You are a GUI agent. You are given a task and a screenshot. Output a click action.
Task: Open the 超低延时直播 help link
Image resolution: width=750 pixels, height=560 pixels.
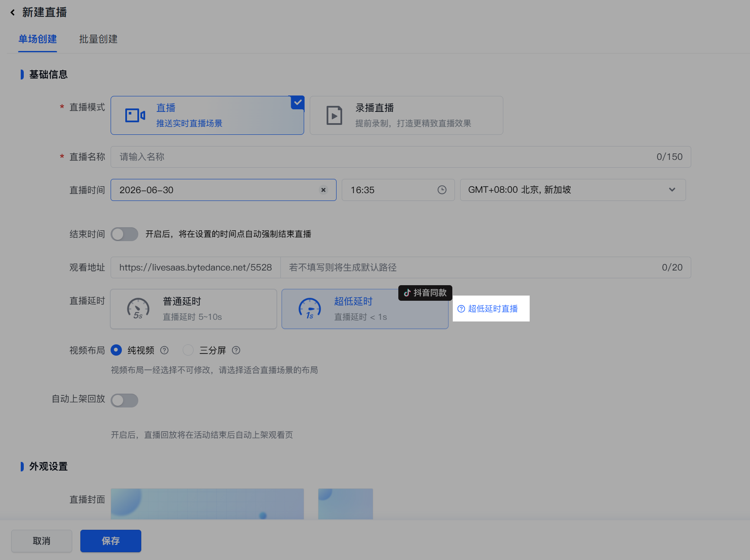[493, 309]
